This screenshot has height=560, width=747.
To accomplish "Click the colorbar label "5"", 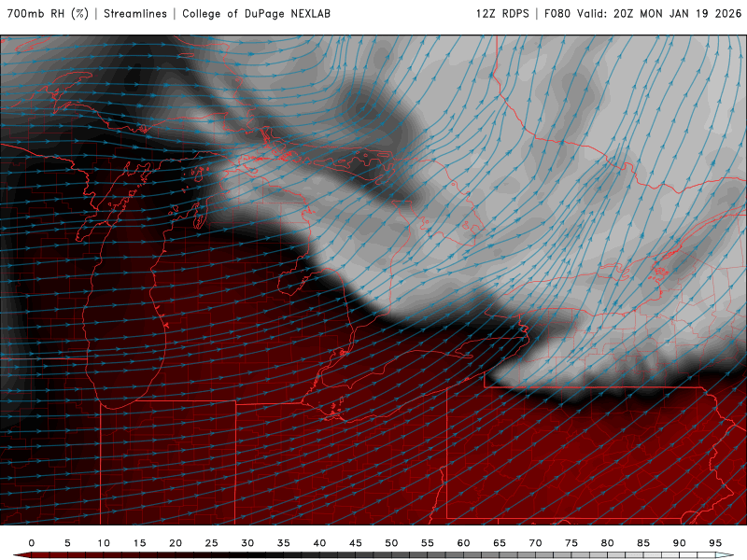I will coord(67,543).
